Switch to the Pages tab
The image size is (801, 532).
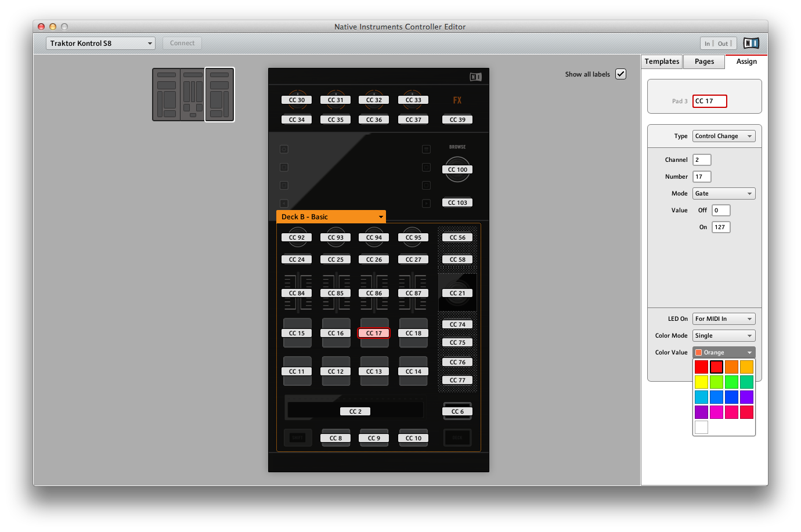704,61
